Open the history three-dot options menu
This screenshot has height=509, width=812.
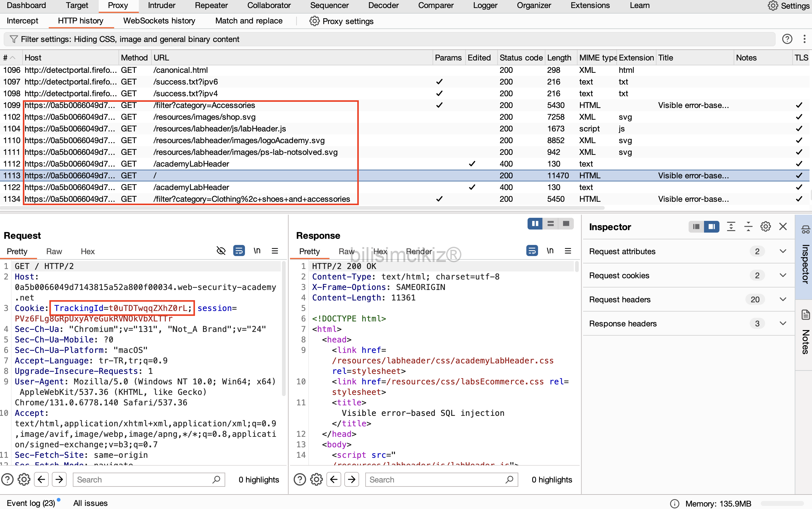click(804, 39)
